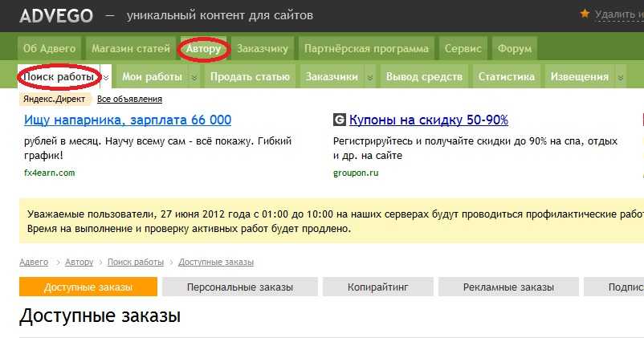The height and width of the screenshot is (338, 644).
Task: Open Вывод средств page
Action: [424, 77]
